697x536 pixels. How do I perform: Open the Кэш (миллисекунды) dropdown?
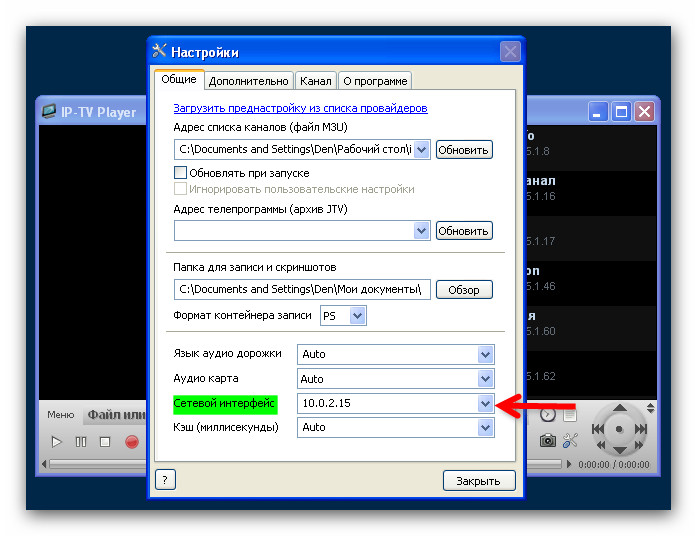coord(485,428)
